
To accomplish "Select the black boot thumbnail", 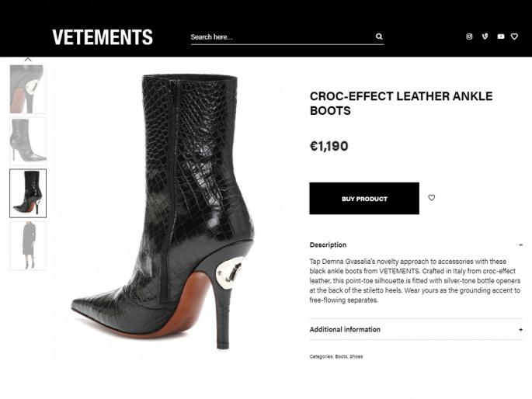I will pyautogui.click(x=28, y=193).
